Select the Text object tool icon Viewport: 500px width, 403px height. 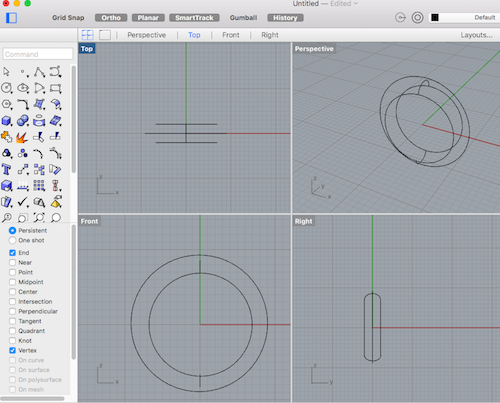[6, 169]
